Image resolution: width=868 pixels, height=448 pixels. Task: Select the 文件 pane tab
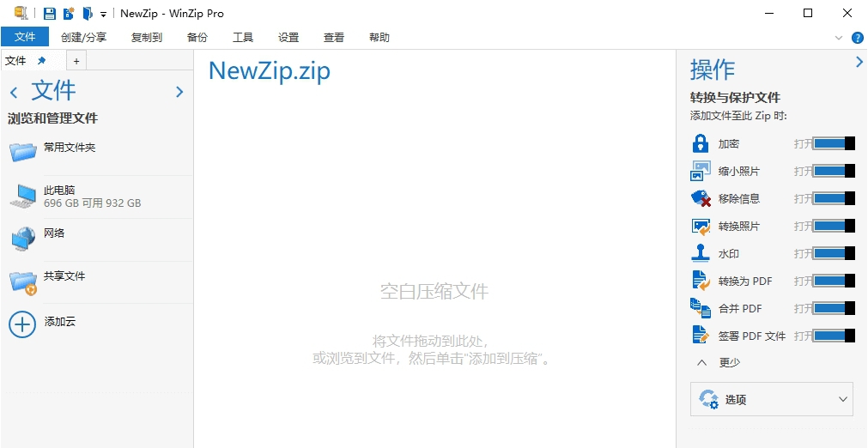coord(15,61)
